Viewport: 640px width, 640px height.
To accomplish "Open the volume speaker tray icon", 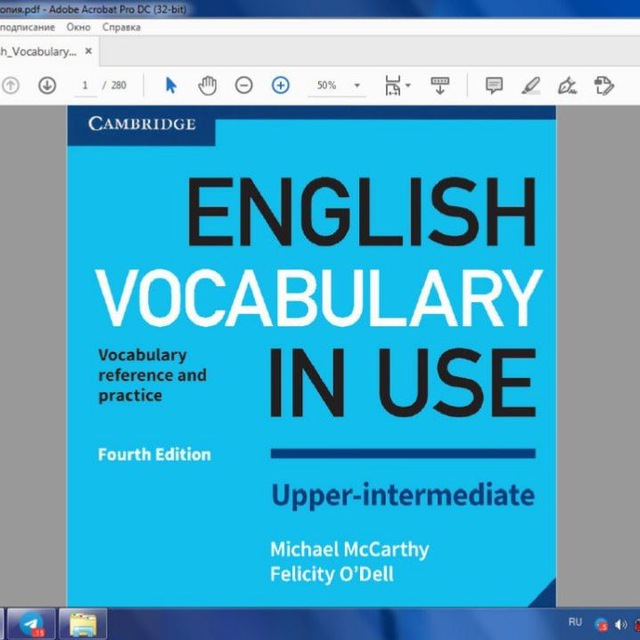I will coord(621,624).
